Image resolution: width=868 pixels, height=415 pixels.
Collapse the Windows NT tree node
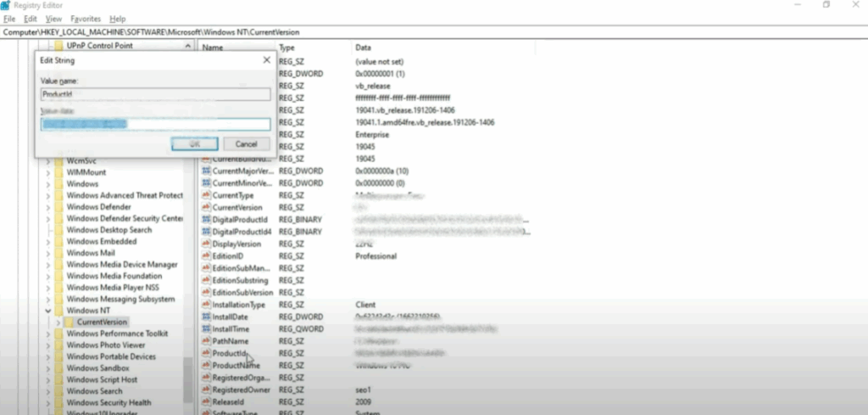click(48, 311)
